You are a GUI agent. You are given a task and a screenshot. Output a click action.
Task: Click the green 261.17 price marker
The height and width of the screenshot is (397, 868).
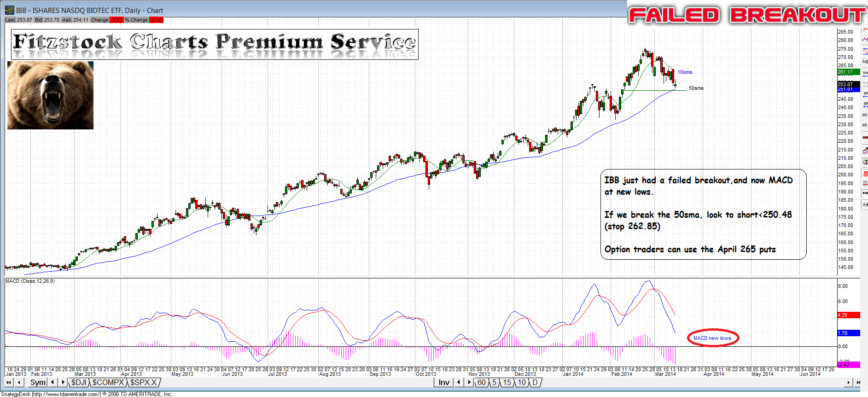pos(848,72)
